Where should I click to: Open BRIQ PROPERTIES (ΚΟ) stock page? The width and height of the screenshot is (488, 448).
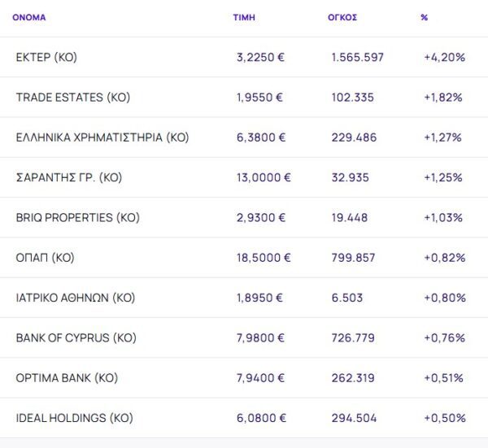coord(77,218)
